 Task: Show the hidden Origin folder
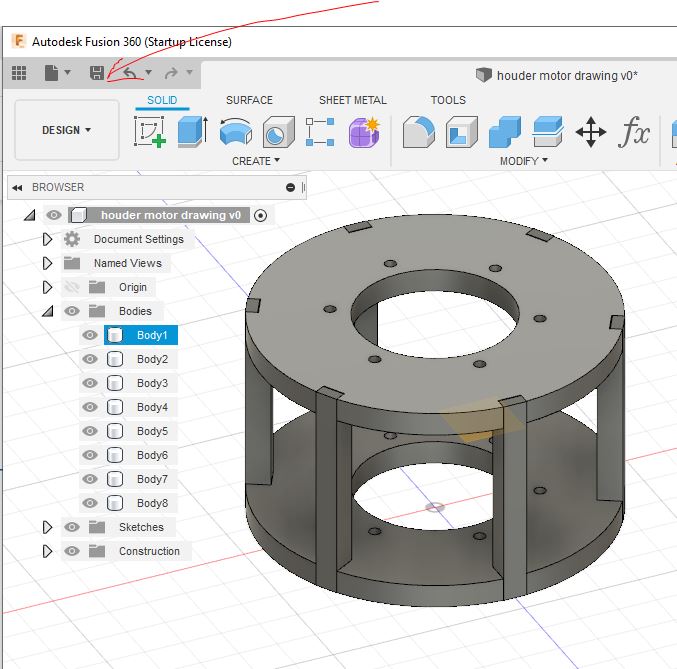click(x=72, y=287)
